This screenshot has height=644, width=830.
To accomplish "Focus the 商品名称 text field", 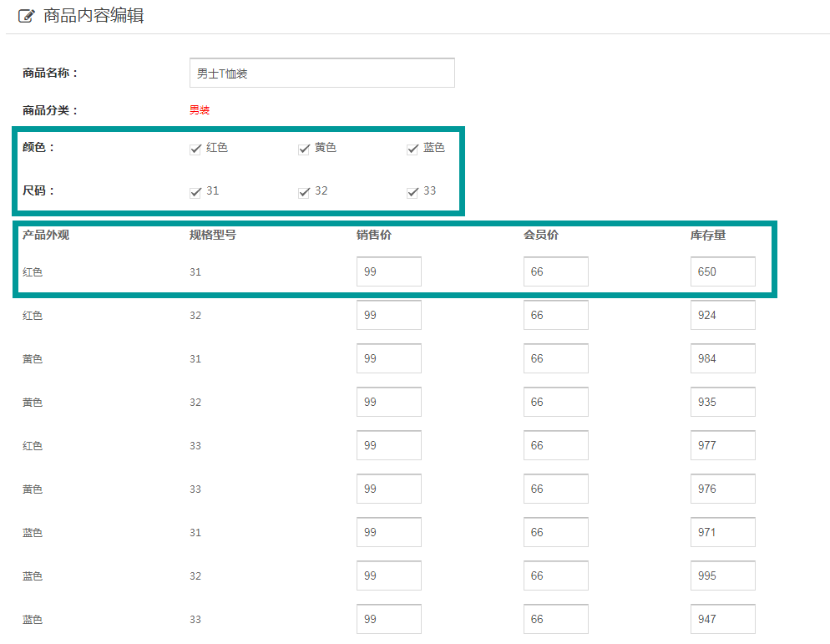I will 321,74.
